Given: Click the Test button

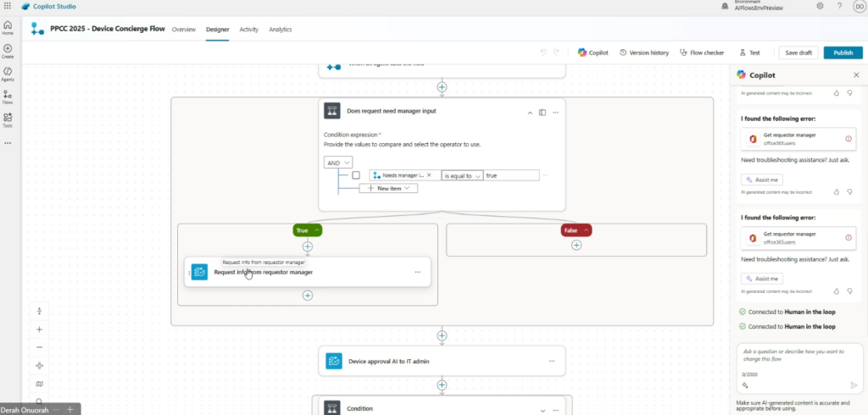Looking at the screenshot, I should pos(750,53).
